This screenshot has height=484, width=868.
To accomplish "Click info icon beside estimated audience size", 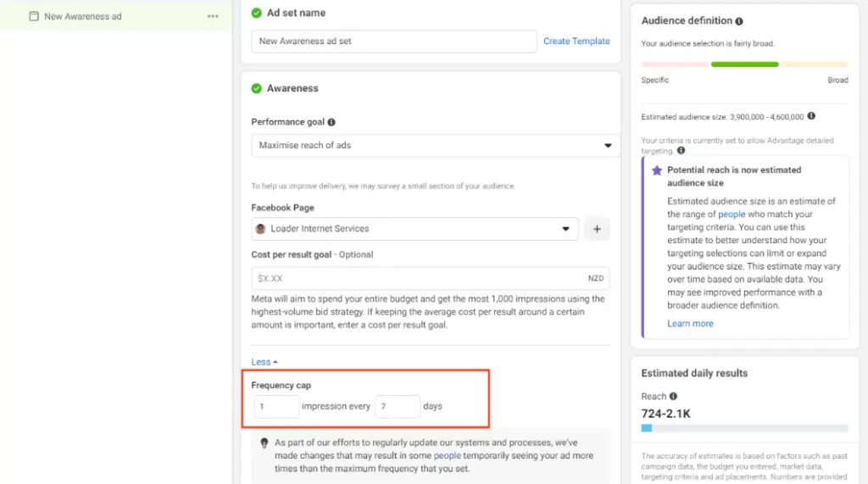I will tap(811, 116).
